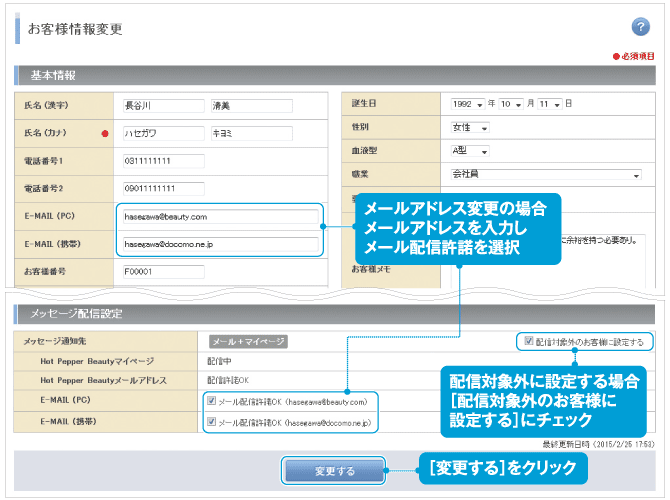Click the 電話番号2 input field

[161, 188]
